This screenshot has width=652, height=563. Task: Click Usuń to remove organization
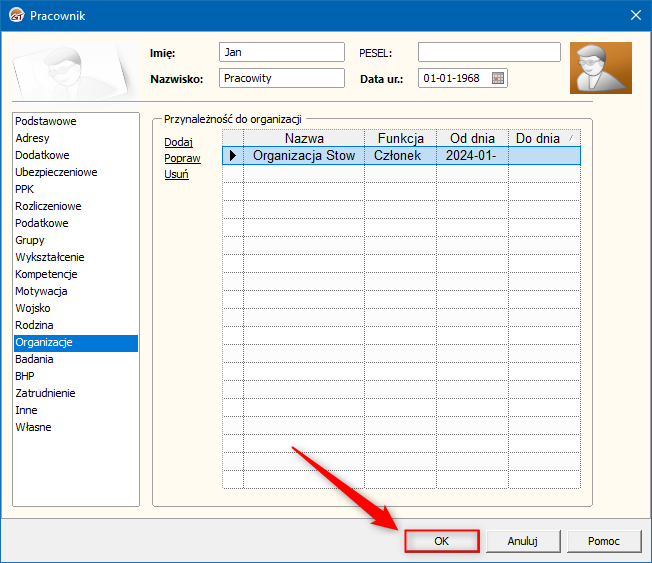point(176,174)
